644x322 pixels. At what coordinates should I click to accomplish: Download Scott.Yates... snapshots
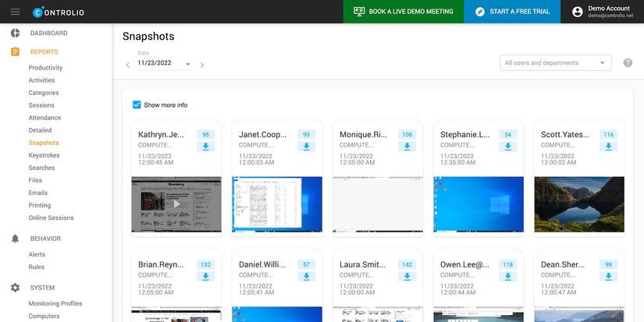[608, 147]
